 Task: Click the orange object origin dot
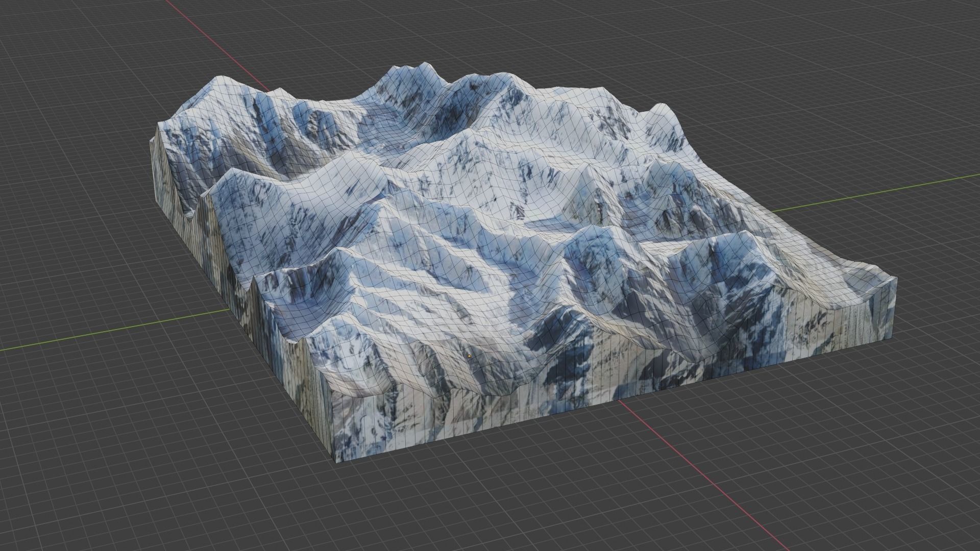pyautogui.click(x=469, y=356)
